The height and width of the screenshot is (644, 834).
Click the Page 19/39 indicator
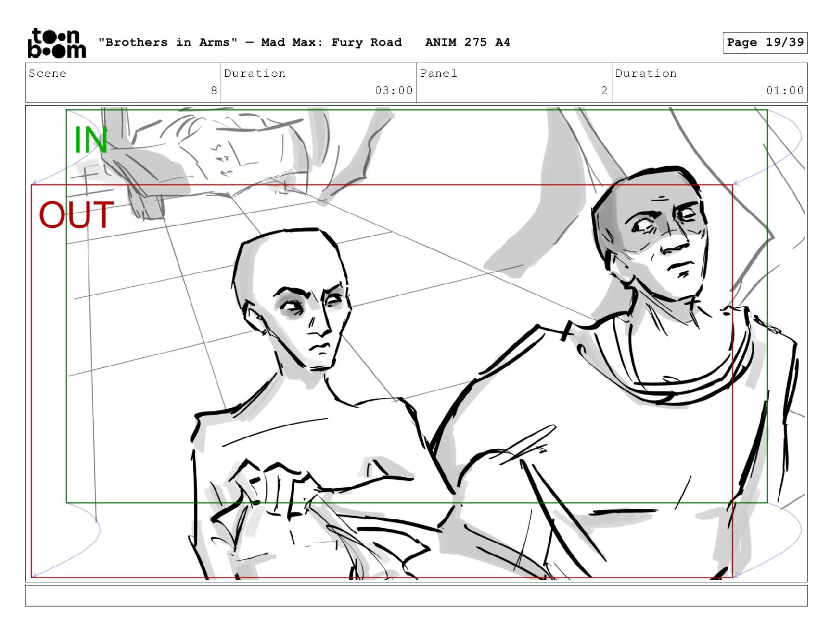point(765,43)
